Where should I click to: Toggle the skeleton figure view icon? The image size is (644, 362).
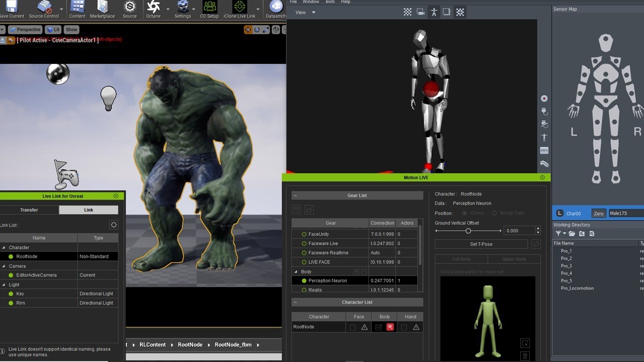click(x=434, y=13)
